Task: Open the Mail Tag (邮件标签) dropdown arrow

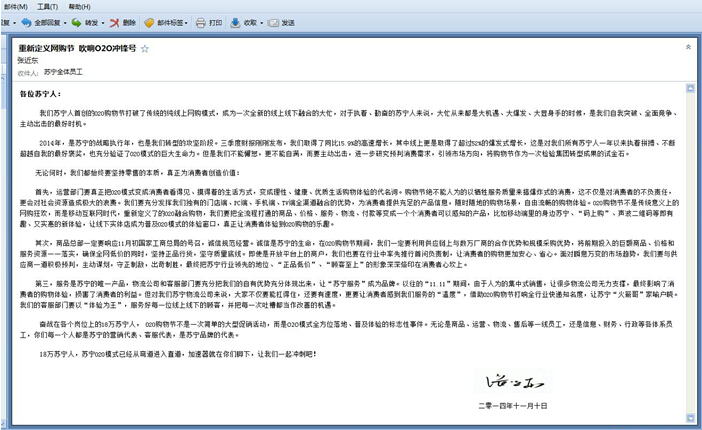Action: [x=187, y=22]
